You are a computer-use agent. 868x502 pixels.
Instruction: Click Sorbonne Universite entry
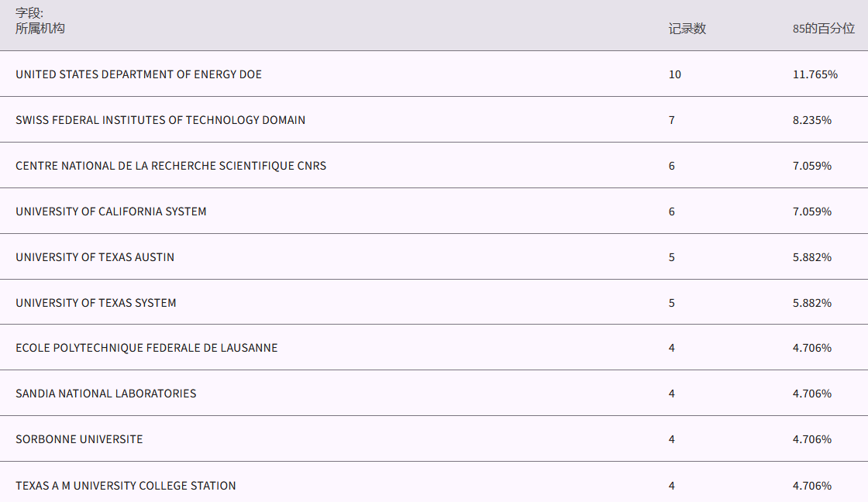[79, 439]
